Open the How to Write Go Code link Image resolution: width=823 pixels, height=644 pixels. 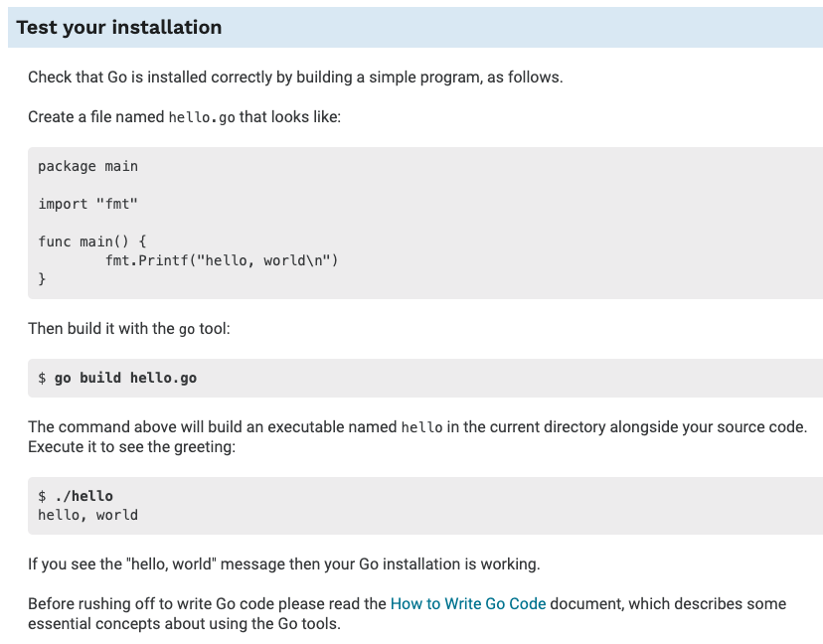468,603
